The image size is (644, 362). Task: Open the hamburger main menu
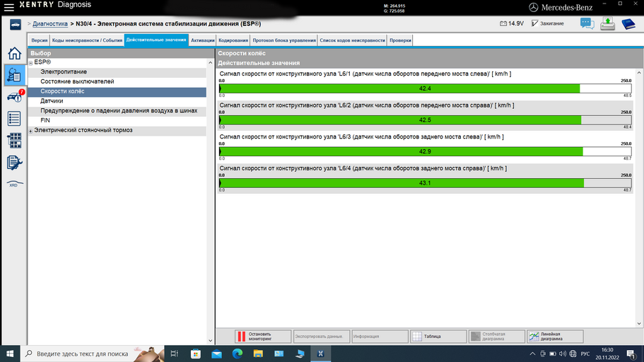pyautogui.click(x=8, y=7)
